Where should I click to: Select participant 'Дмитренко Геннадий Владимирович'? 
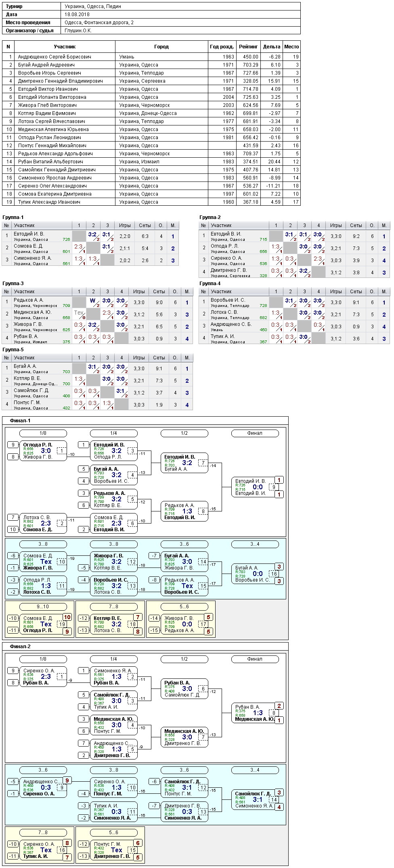(61, 81)
